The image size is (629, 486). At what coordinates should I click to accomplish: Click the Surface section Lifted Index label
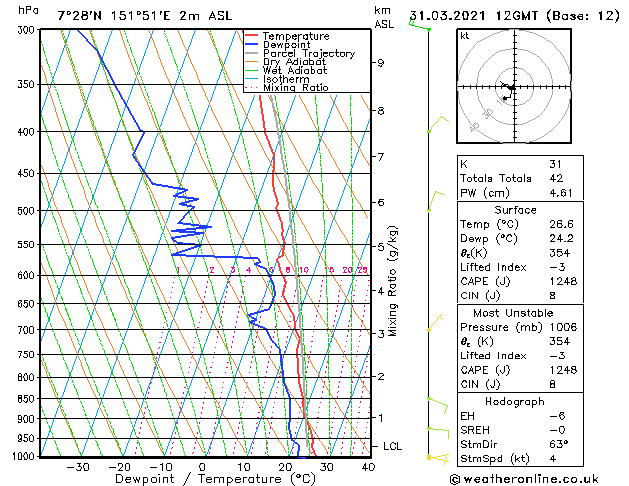(x=493, y=267)
